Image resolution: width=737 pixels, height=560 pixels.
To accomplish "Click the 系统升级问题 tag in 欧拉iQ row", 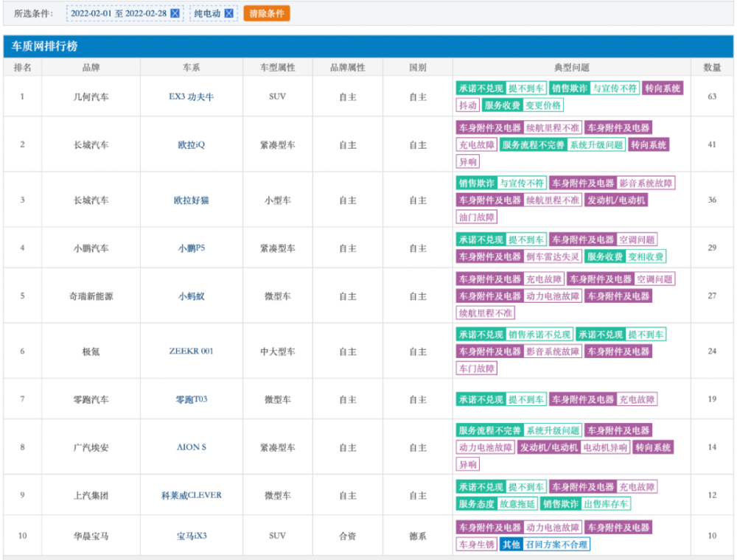I will point(596,144).
